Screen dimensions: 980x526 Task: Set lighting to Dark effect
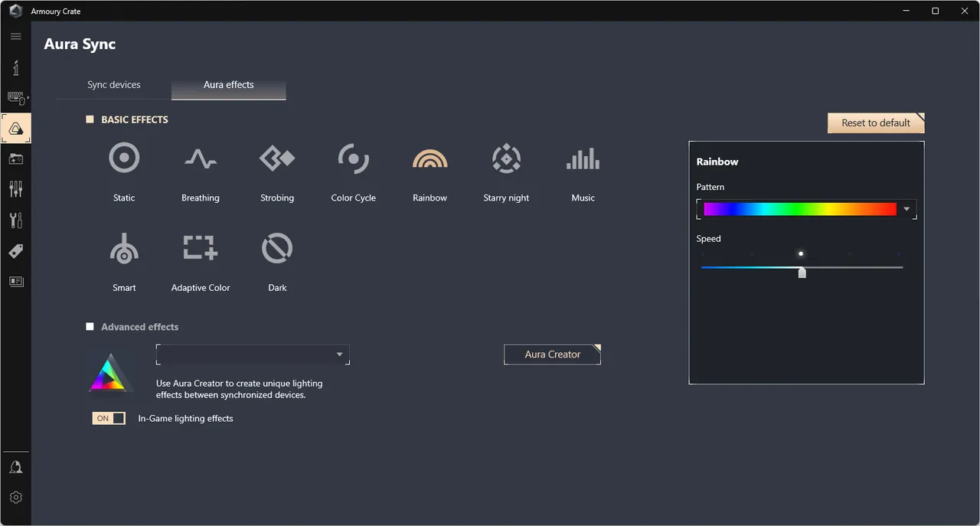pyautogui.click(x=277, y=249)
